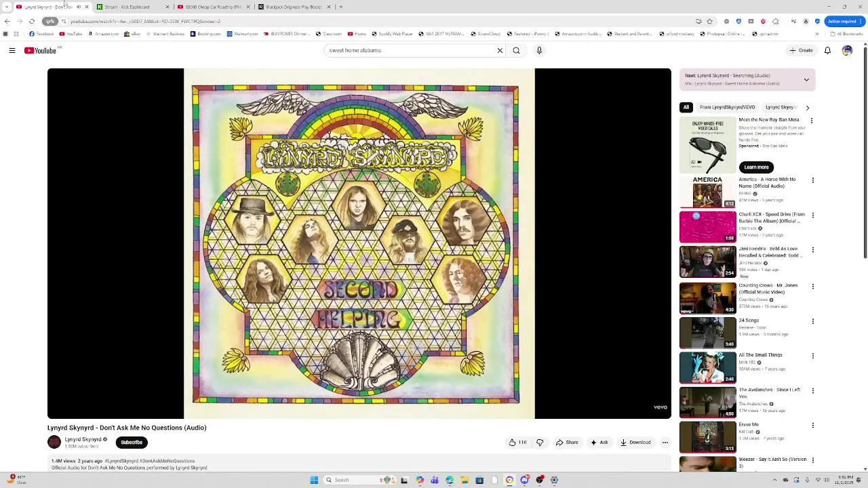The width and height of the screenshot is (868, 488).
Task: Open the YouTube guide hamburger menu
Action: 12,50
